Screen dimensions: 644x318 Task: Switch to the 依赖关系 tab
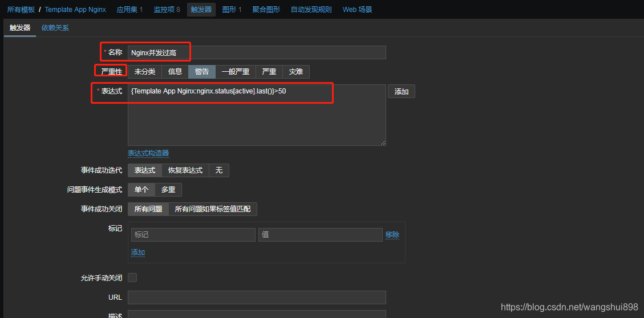[x=55, y=28]
